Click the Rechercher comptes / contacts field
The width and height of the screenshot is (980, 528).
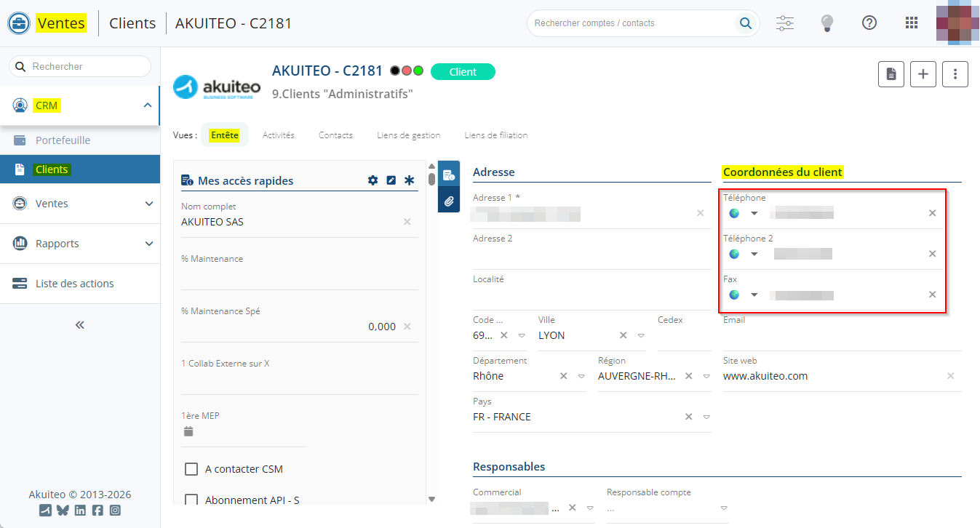coord(633,23)
